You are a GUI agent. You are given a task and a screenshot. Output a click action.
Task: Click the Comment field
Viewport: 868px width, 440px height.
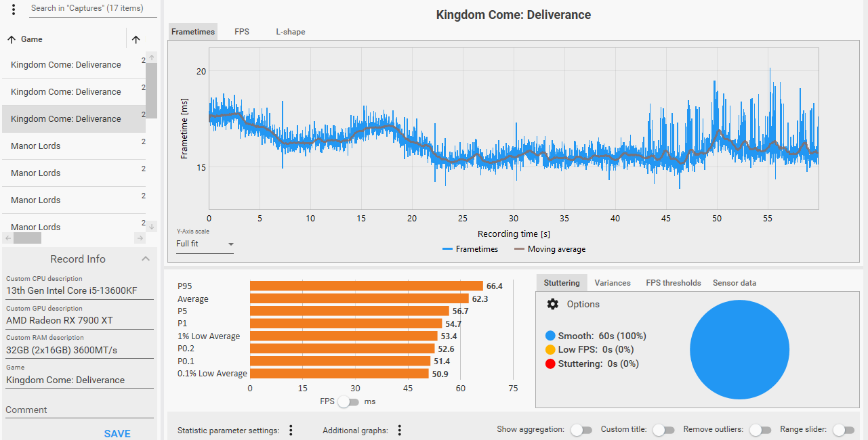point(79,410)
